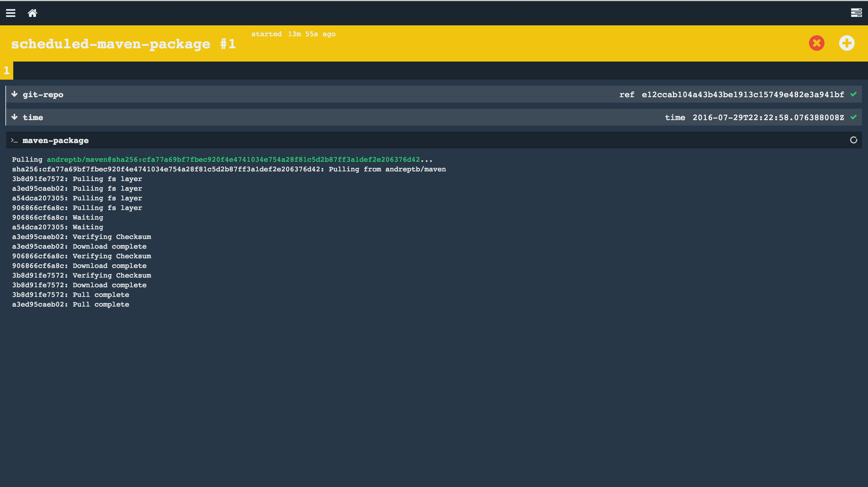The height and width of the screenshot is (487, 868).
Task: Select build number 1 tab
Action: click(x=6, y=71)
